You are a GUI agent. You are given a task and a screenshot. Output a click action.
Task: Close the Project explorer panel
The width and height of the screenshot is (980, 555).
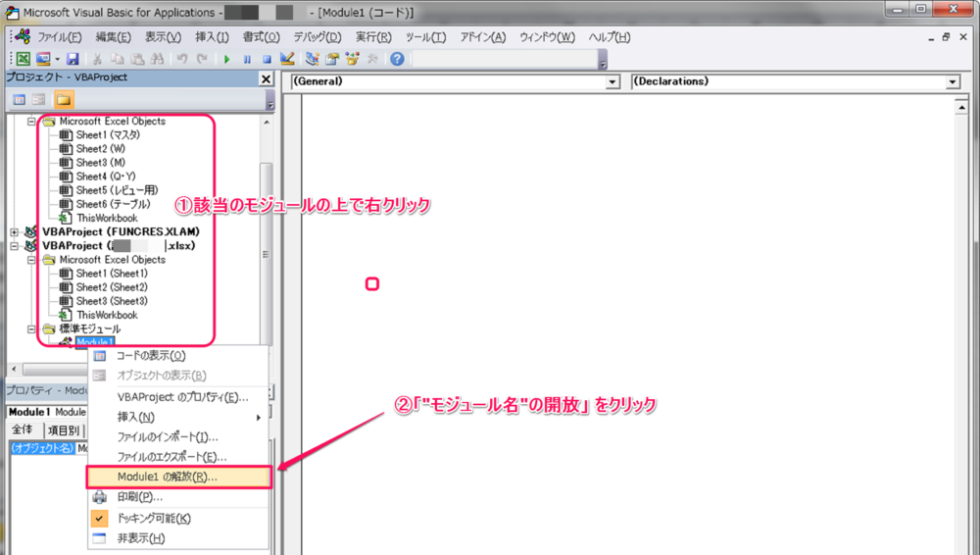(x=266, y=78)
